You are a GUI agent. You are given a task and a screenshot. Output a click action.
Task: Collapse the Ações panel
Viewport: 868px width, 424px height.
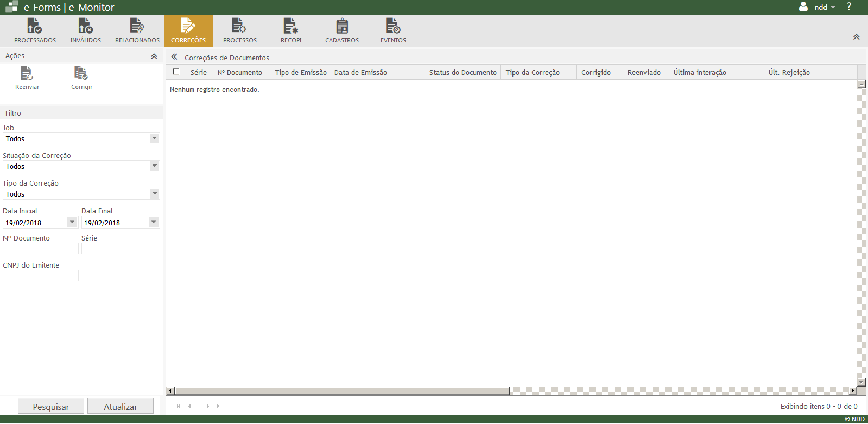pos(154,56)
